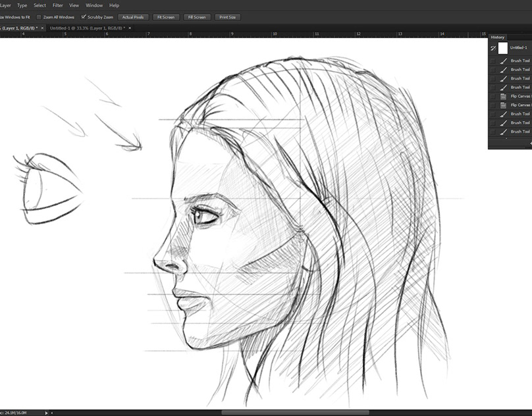Image resolution: width=532 pixels, height=416 pixels.
Task: Click the document icon of first Flip Canvas state
Action: point(504,96)
